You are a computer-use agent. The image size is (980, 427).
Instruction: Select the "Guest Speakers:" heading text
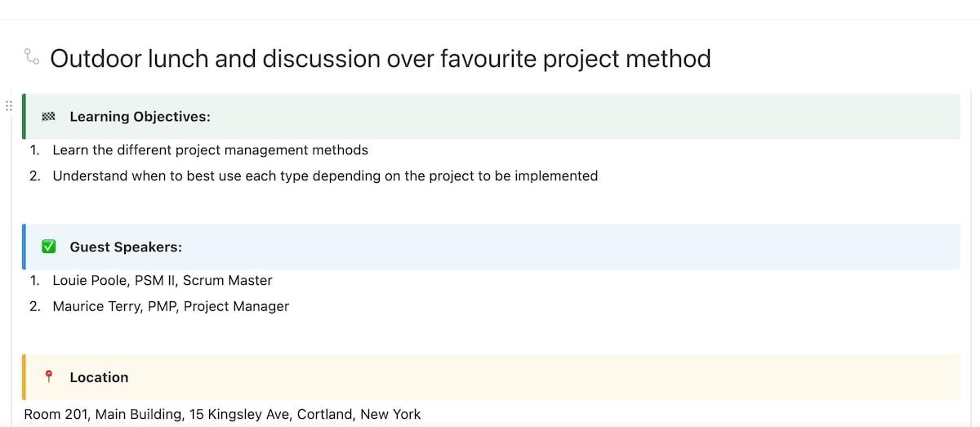(126, 247)
